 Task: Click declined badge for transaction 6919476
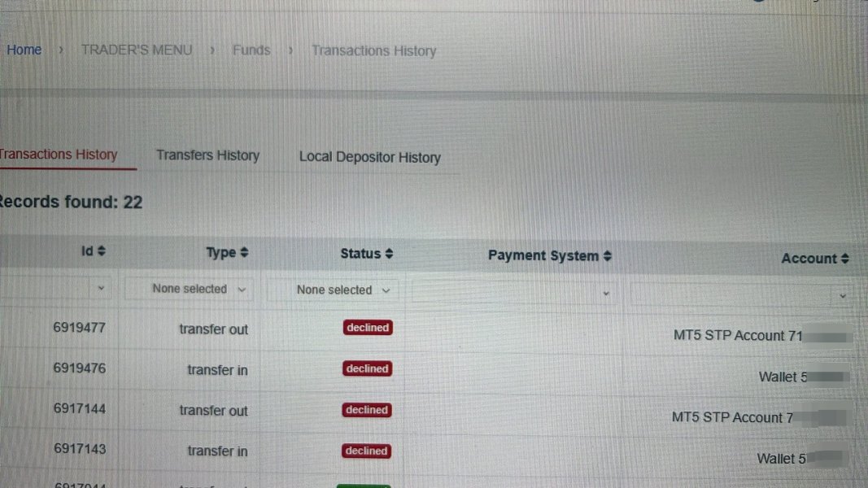point(367,368)
